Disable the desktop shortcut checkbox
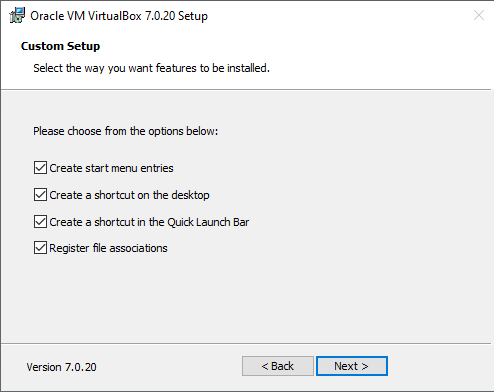This screenshot has height=392, width=494. coord(40,195)
